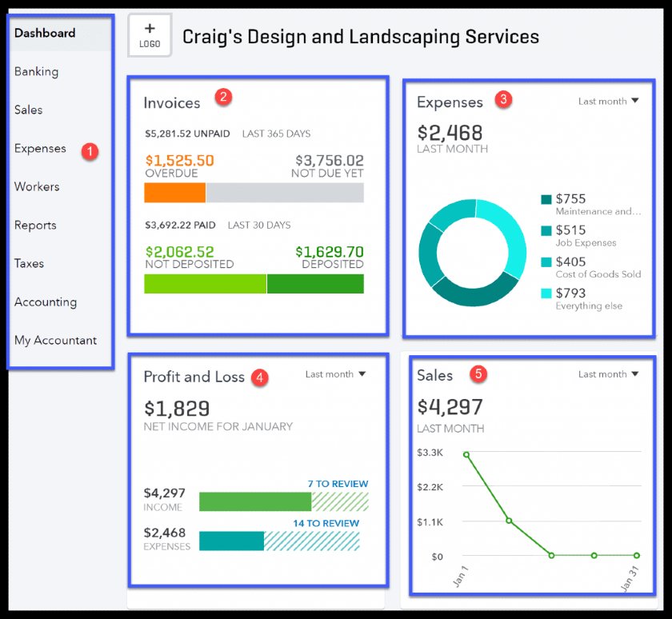Select My Accountant in the sidebar
This screenshot has height=619, width=672.
point(55,340)
